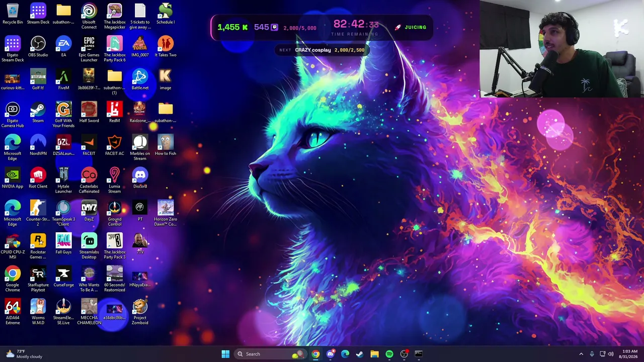The height and width of the screenshot is (362, 644).
Task: Click the Project Zomboid shortcut
Action: coord(140,312)
